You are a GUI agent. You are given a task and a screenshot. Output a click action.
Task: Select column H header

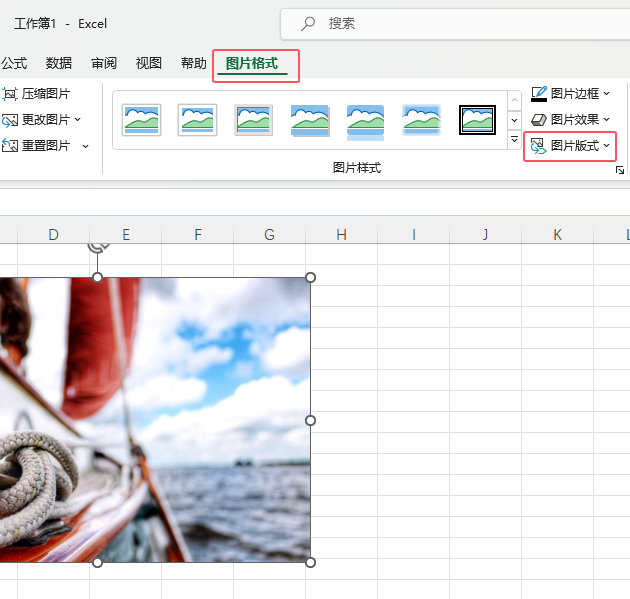click(x=342, y=234)
